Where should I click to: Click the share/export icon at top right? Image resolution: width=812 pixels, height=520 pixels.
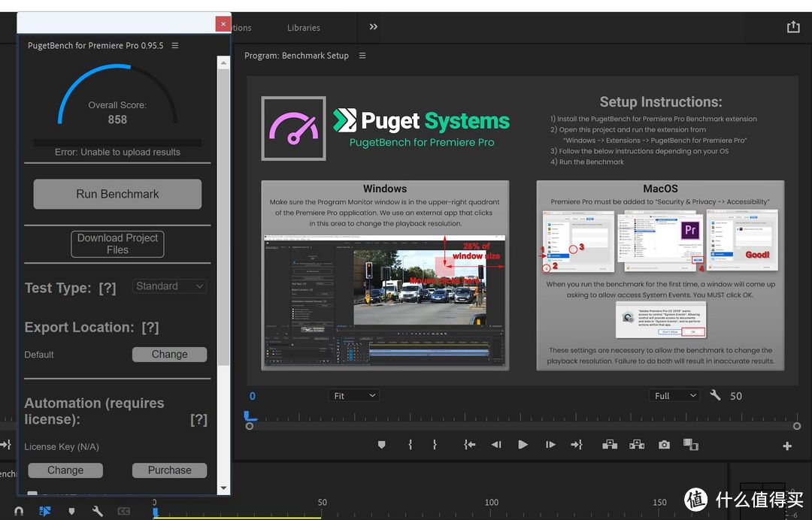pos(793,27)
